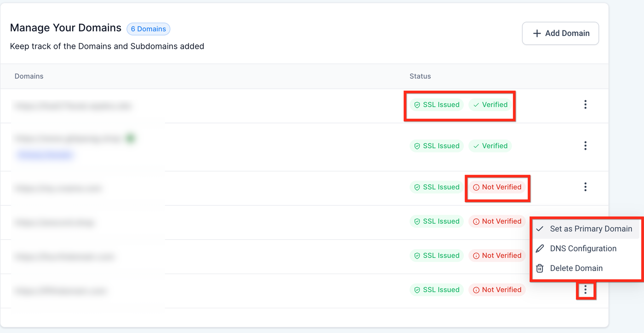644x333 pixels.
Task: Select Delete Domain from the menu
Action: 576,268
